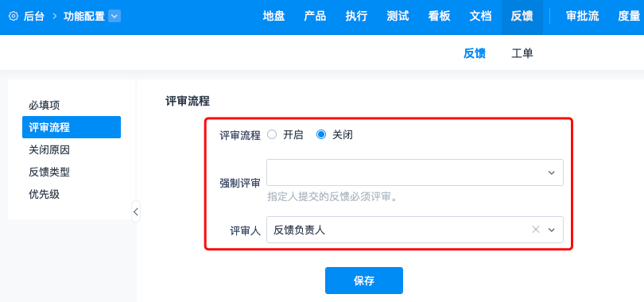
Task: Collapse the left sidebar with arrow handle
Action: [136, 211]
